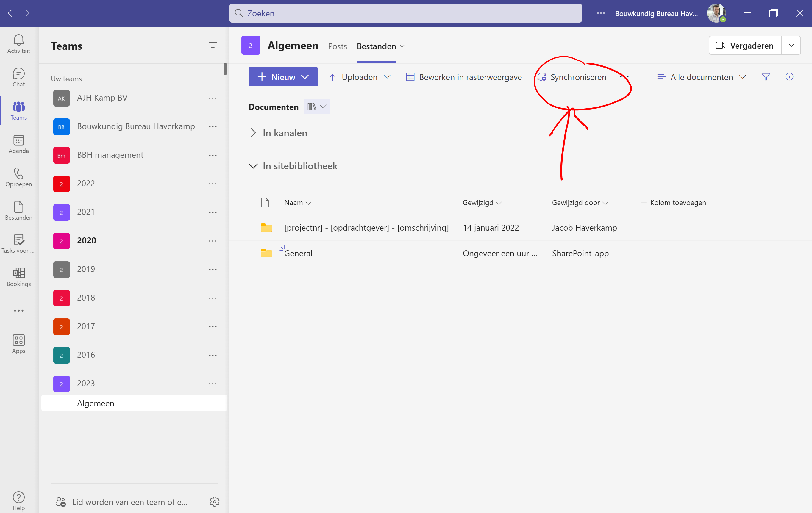Click Lid worden van een team
This screenshot has height=513, width=812.
(x=121, y=502)
